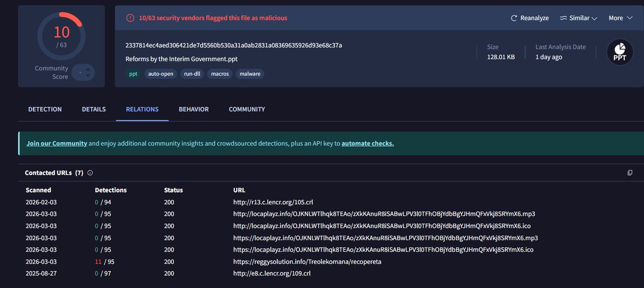Click the info icon beside Contacted URLs
Image resolution: width=644 pixels, height=288 pixels.
point(90,173)
